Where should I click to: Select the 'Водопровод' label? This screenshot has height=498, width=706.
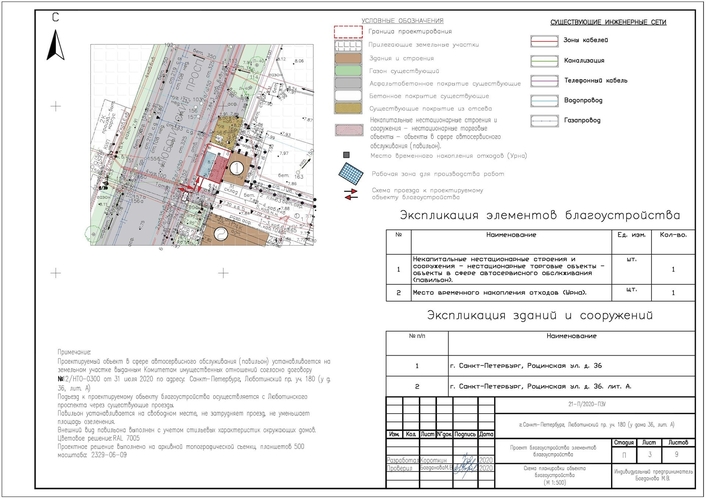pyautogui.click(x=583, y=100)
